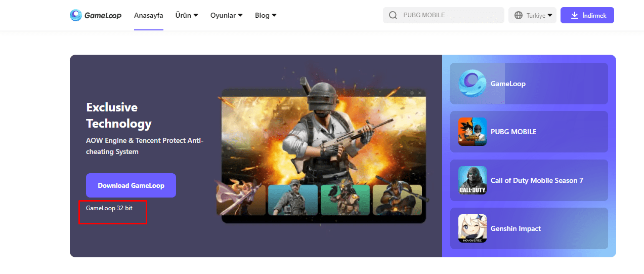This screenshot has height=274, width=644.
Task: Expand the Oyunlar dropdown menu
Action: tap(227, 15)
